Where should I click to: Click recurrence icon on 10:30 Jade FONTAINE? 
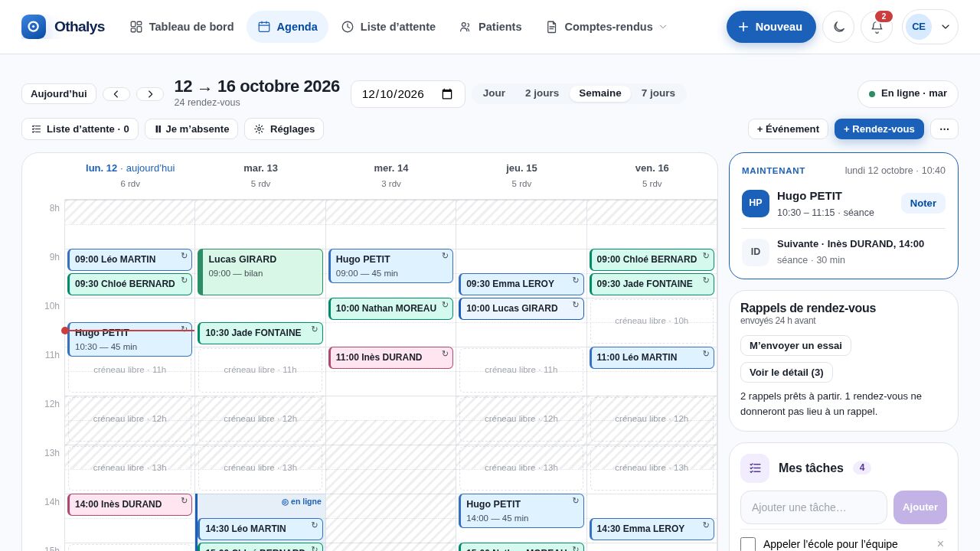tap(314, 329)
